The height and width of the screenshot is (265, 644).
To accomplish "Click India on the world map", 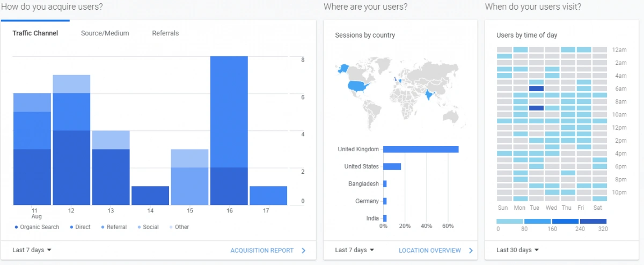I will [429, 95].
